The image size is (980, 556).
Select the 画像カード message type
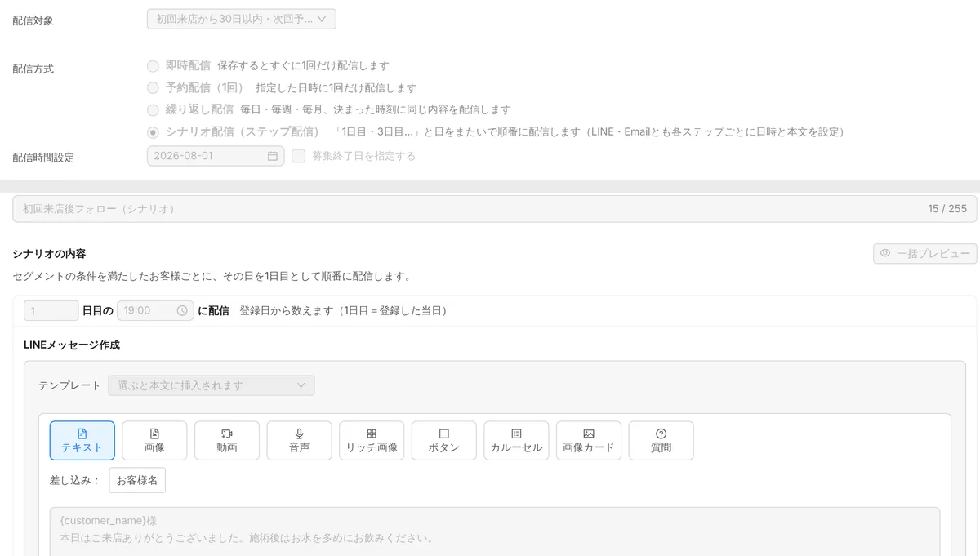[589, 441]
